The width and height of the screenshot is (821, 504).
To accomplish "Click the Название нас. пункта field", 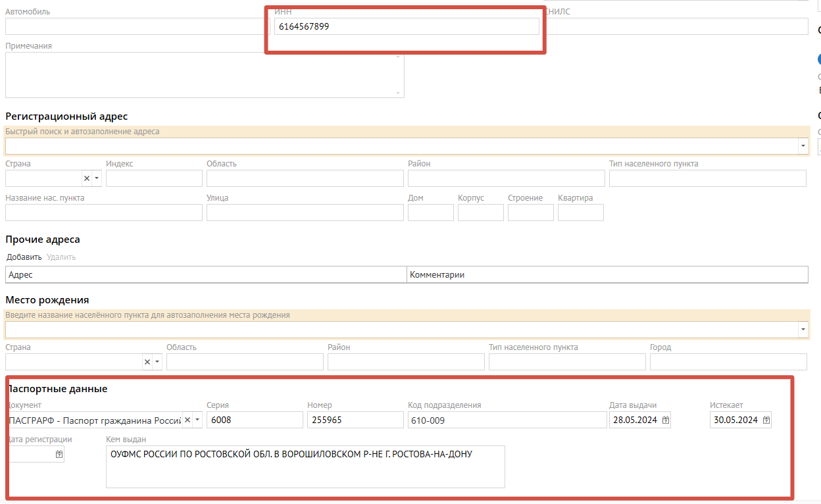I will (x=104, y=213).
